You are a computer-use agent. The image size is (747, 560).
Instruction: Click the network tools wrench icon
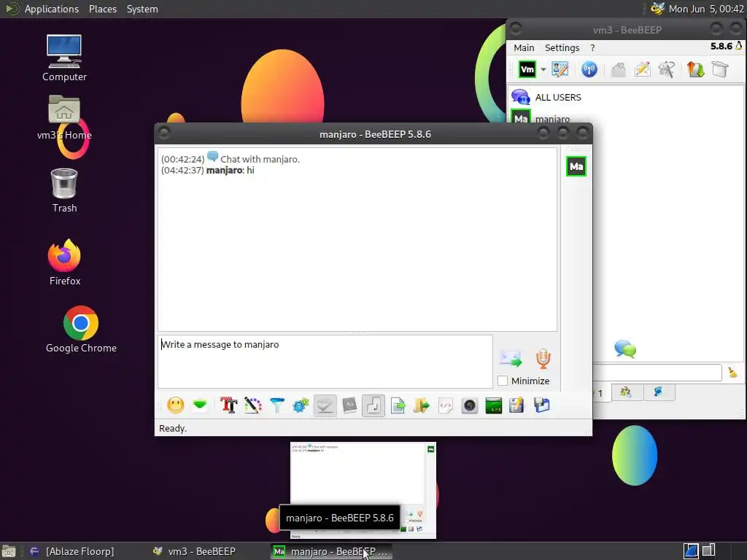coord(667,69)
